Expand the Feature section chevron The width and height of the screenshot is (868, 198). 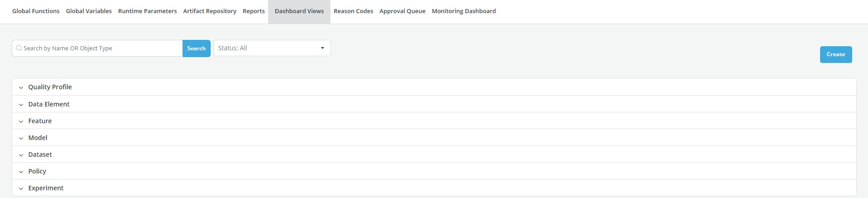coord(21,121)
